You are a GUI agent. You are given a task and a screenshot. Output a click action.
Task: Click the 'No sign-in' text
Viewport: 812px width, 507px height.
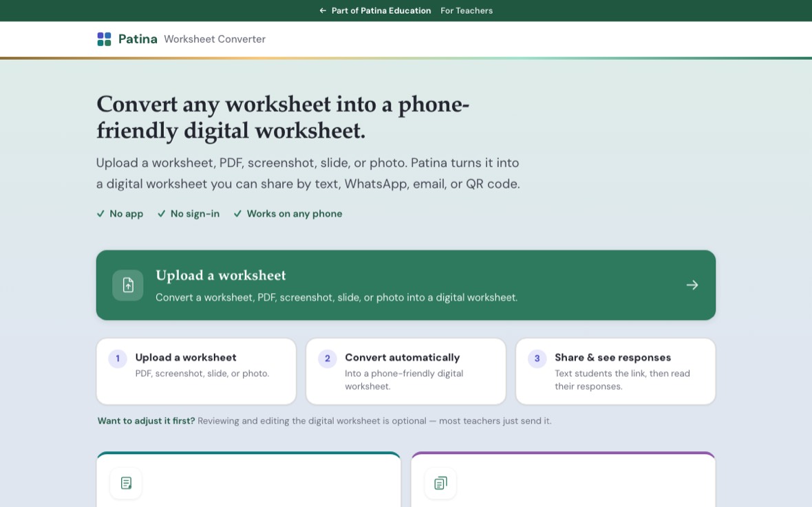pos(195,214)
